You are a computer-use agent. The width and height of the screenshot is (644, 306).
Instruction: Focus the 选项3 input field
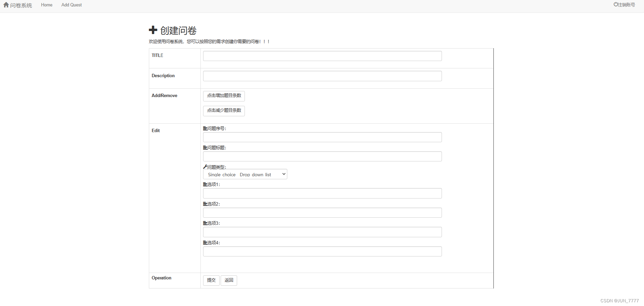[x=322, y=232]
